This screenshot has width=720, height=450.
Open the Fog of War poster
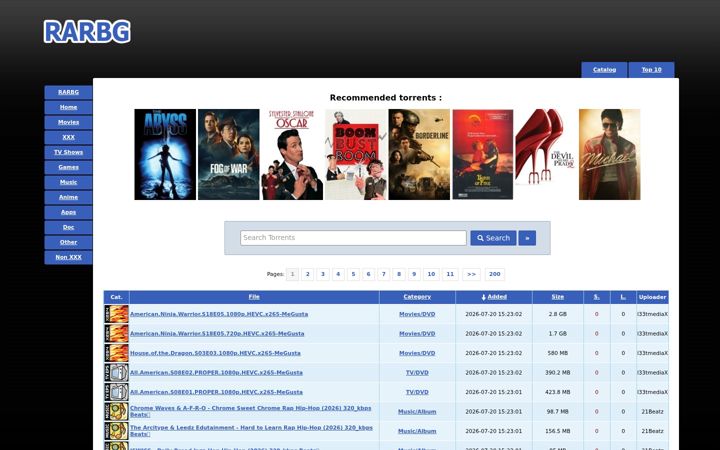pyautogui.click(x=229, y=154)
